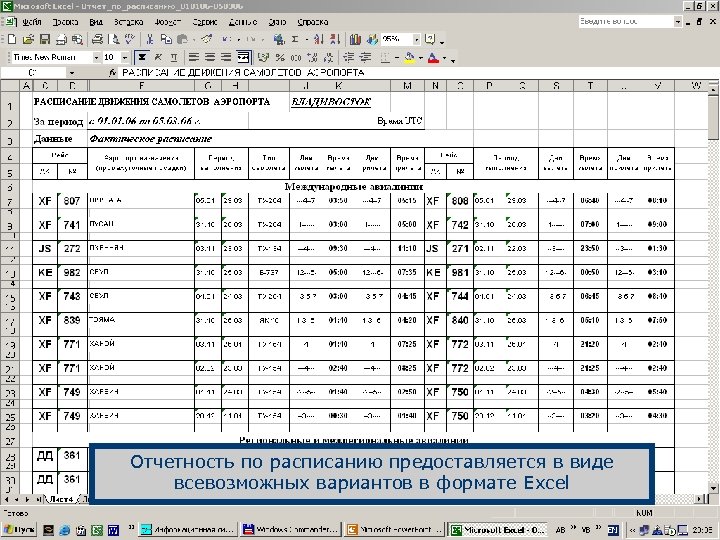
Task: Click the Microsoft Excel taskbar button
Action: pos(498,529)
